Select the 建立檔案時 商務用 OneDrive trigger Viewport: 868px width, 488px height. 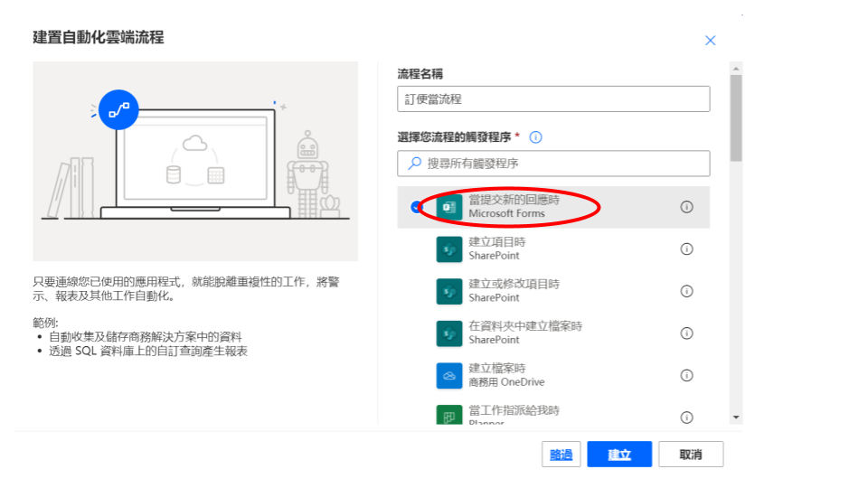click(553, 375)
